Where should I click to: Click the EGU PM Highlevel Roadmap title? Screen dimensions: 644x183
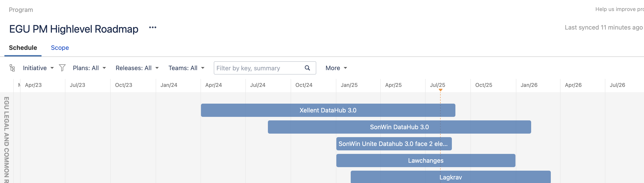74,29
